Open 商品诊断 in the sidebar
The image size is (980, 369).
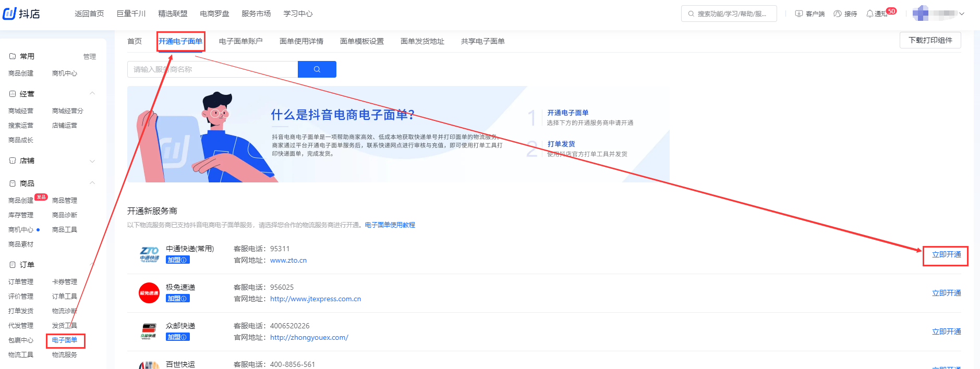pos(65,215)
